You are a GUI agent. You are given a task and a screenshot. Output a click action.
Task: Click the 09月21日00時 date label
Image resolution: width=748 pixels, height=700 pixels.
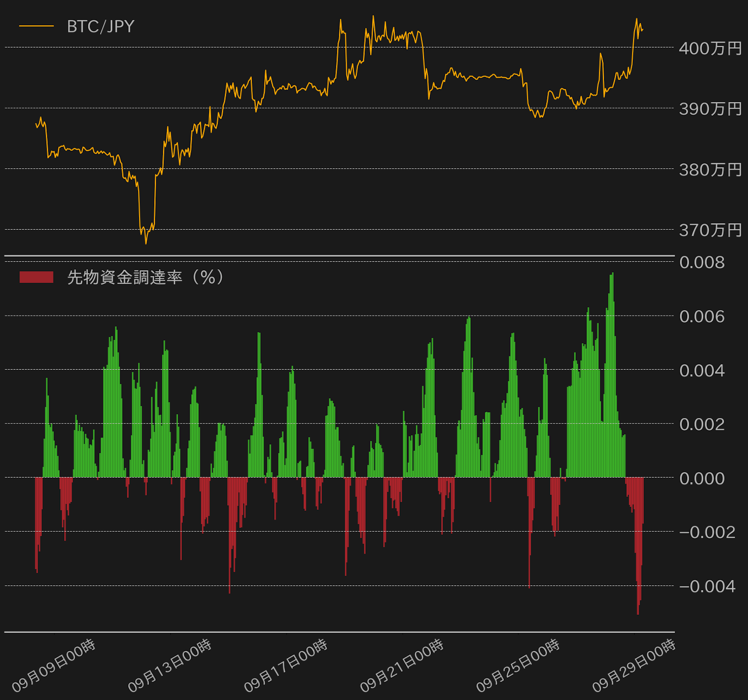click(x=402, y=665)
